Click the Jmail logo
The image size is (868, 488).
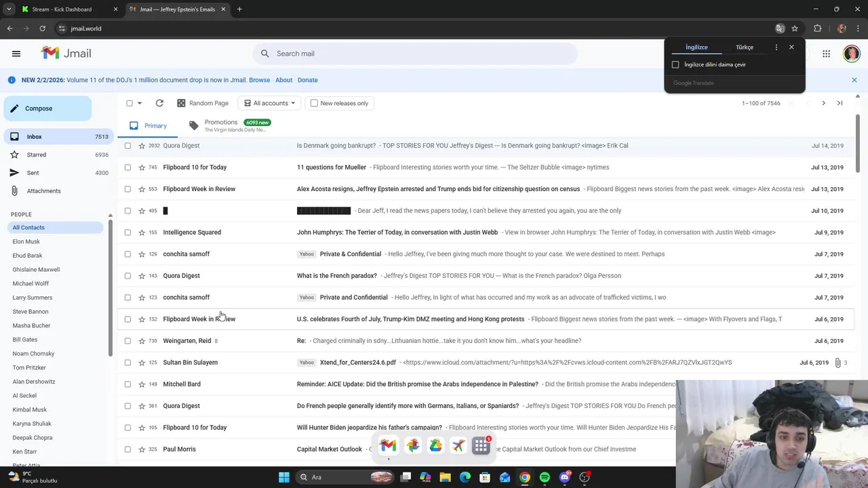point(66,54)
